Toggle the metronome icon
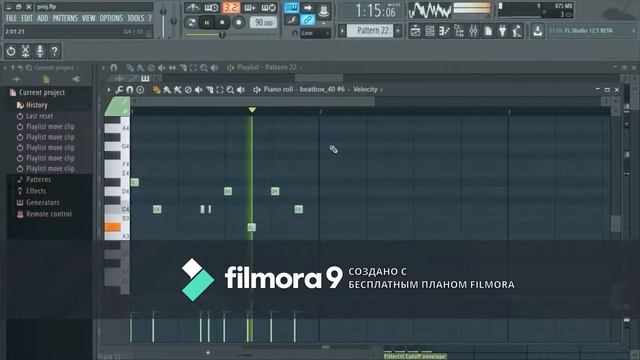 point(192,7)
